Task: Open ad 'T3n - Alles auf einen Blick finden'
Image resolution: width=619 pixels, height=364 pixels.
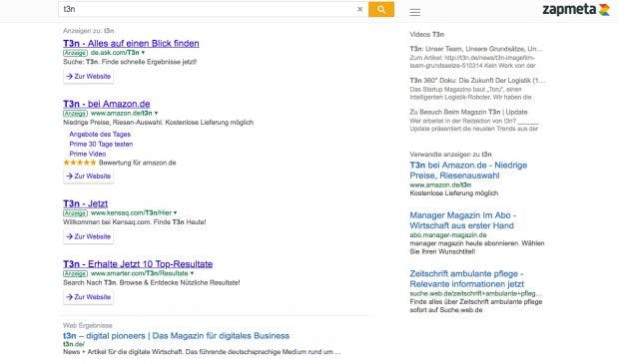Action: click(131, 43)
